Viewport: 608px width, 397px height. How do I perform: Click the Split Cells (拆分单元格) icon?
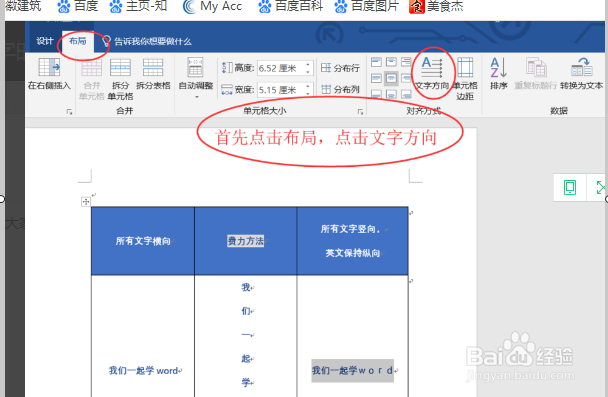coord(120,68)
